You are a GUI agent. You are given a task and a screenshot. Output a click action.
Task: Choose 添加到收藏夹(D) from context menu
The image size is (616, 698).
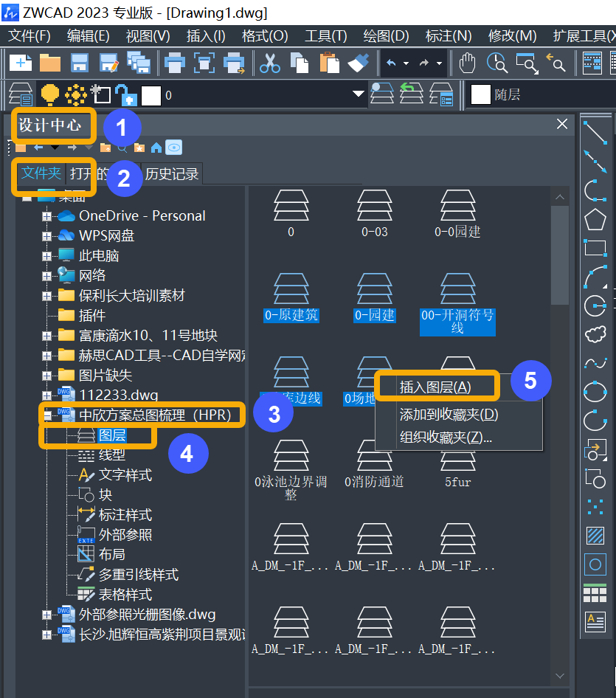pos(449,415)
